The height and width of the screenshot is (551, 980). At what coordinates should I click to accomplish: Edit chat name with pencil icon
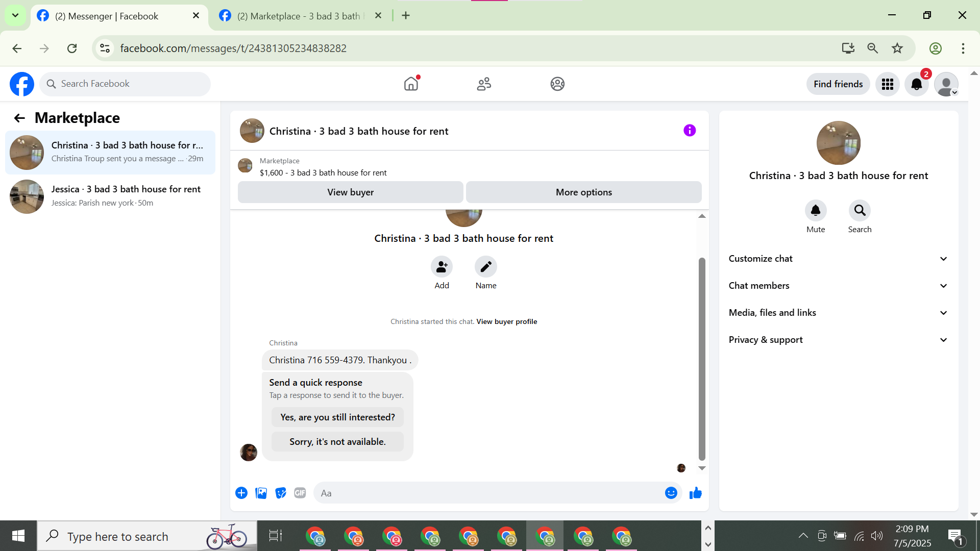coord(485,267)
